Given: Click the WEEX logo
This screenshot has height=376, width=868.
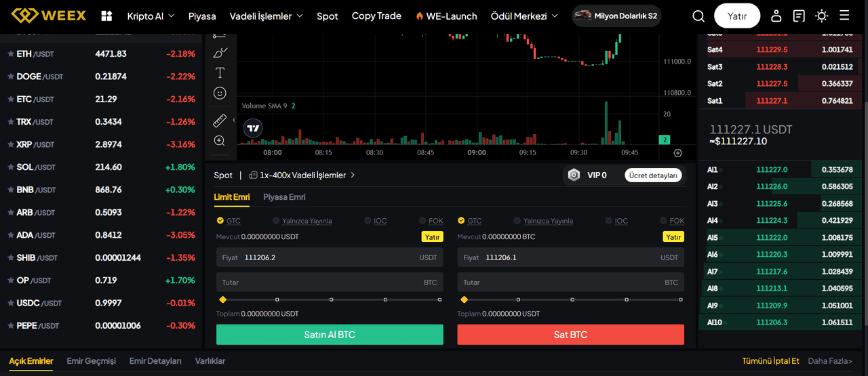Looking at the screenshot, I should (49, 16).
